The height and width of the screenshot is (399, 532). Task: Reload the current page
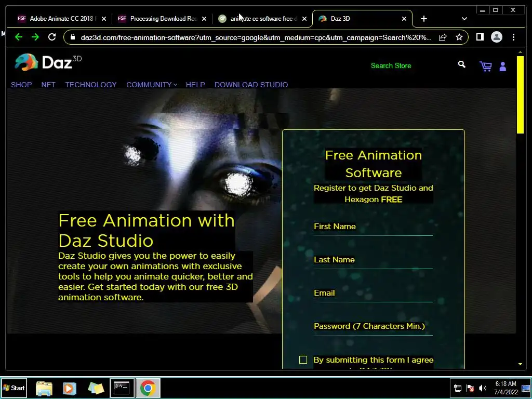click(52, 37)
